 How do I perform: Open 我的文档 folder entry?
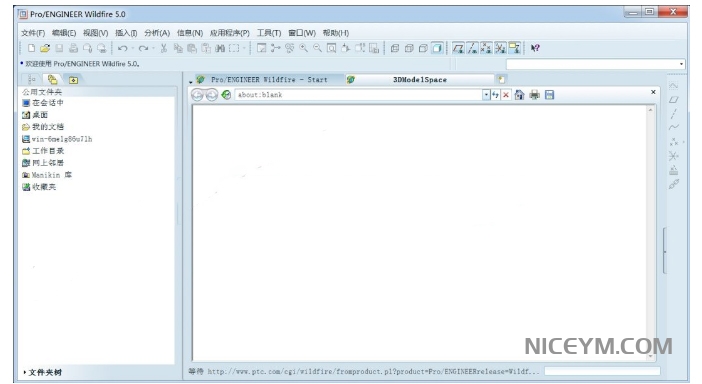point(43,127)
